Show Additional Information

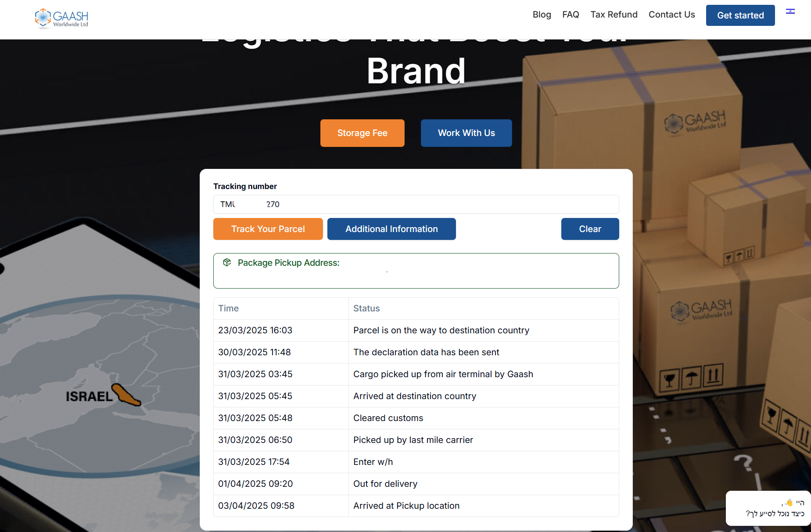[391, 229]
